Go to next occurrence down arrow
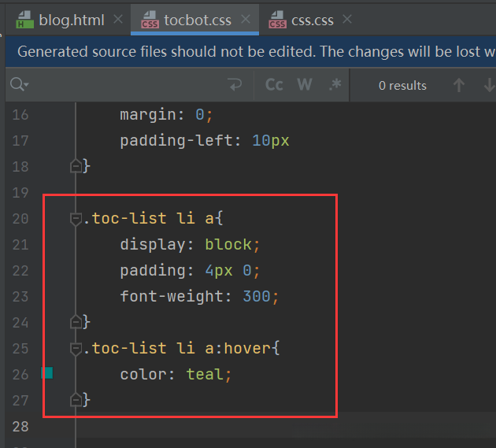 click(487, 85)
